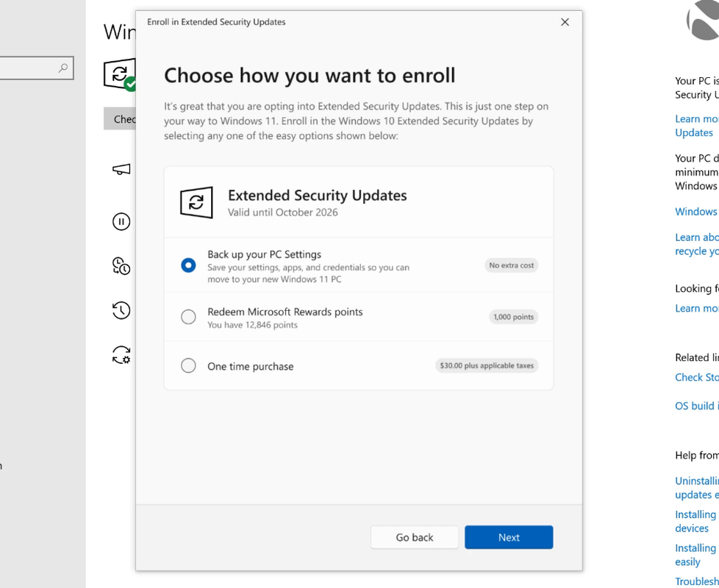Click the view update history icon

[x=121, y=310]
